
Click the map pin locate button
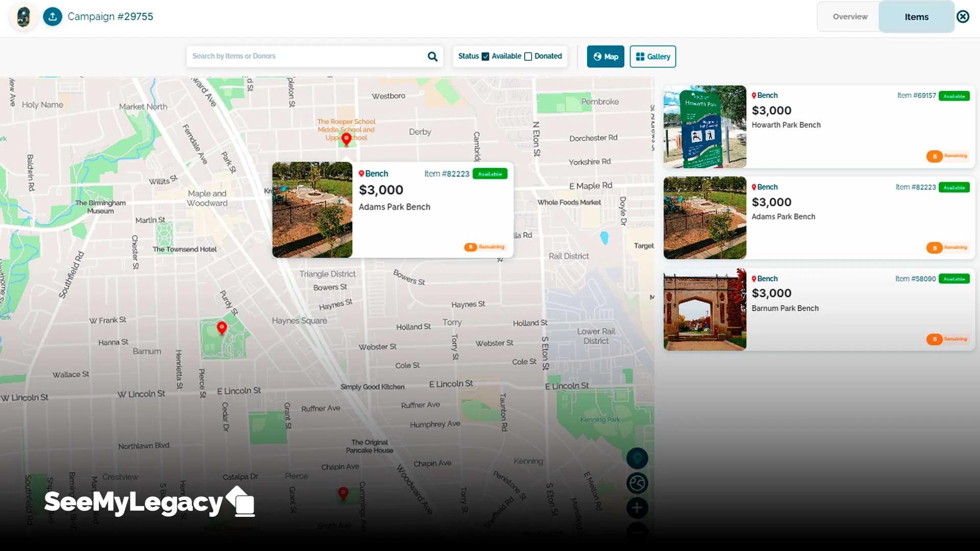[x=637, y=458]
